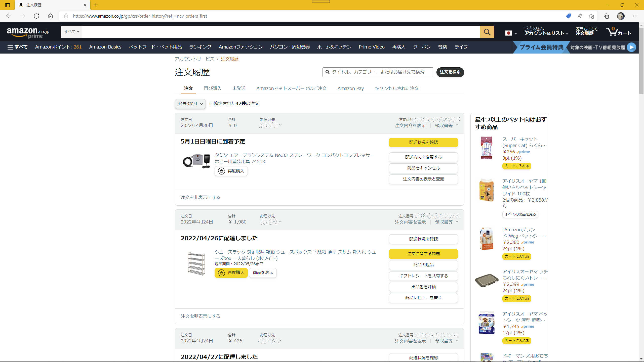This screenshot has width=644, height=362.
Task: Click the play arrow on プライム会員特典 banner
Action: [x=631, y=47]
